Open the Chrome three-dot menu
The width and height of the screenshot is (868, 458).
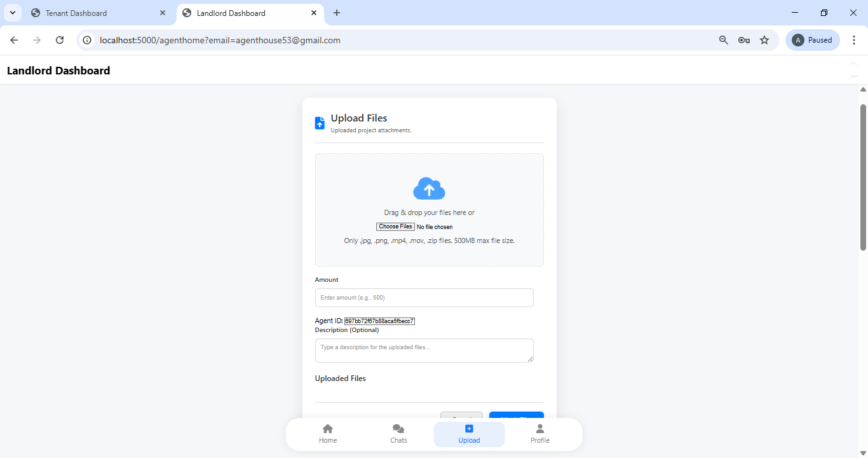[x=855, y=39]
